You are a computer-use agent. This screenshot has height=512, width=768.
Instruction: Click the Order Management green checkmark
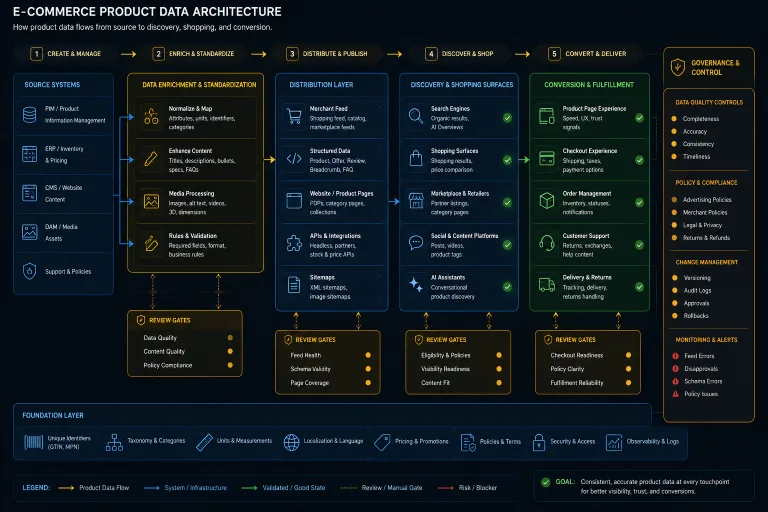click(x=639, y=202)
